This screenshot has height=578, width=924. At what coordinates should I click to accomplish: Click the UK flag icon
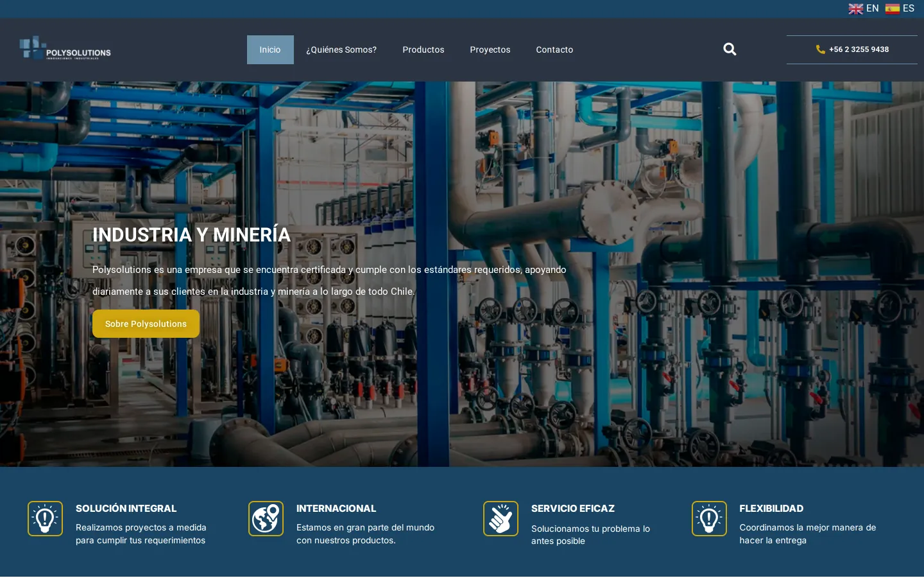[855, 9]
